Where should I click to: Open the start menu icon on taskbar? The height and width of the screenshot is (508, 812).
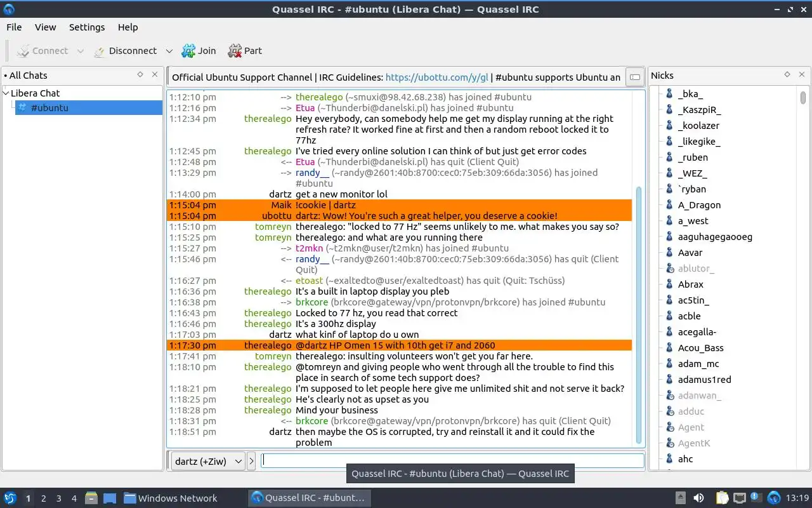(10, 498)
